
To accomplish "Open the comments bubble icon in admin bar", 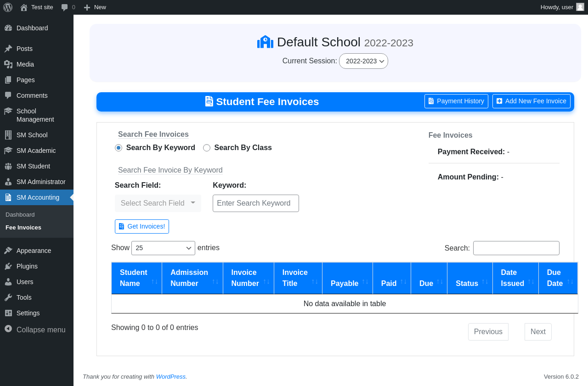I will click(65, 7).
